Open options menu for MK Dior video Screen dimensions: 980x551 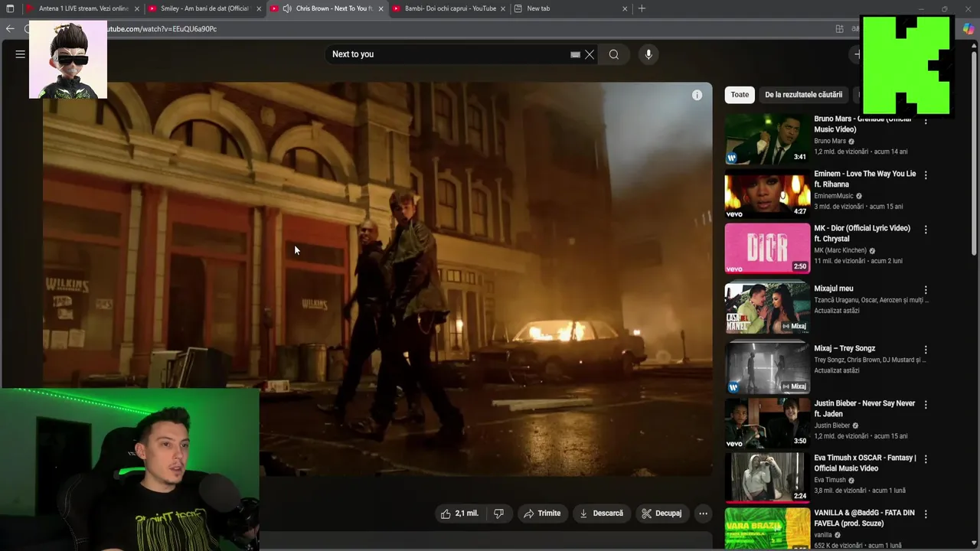926,230
